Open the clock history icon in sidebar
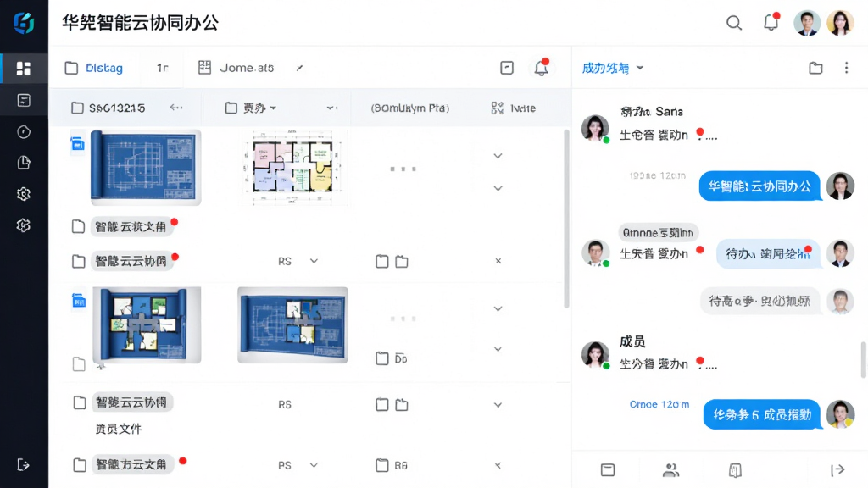 pyautogui.click(x=23, y=131)
